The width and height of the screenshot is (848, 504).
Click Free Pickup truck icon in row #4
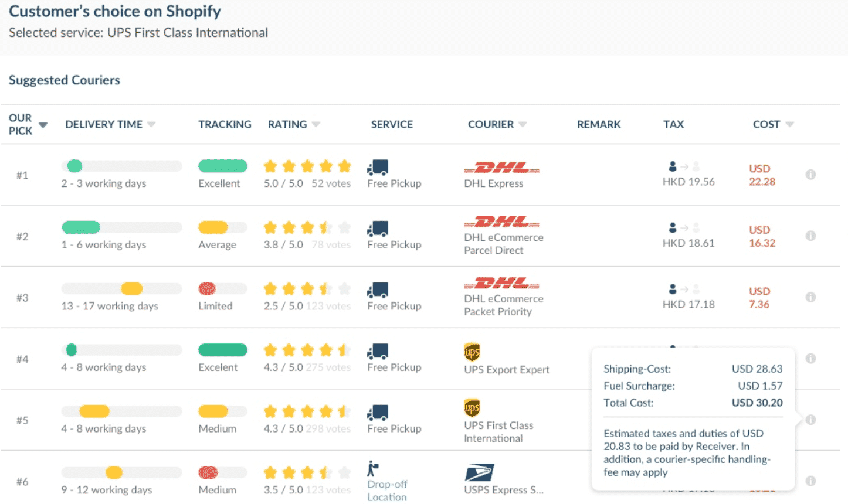(x=378, y=352)
